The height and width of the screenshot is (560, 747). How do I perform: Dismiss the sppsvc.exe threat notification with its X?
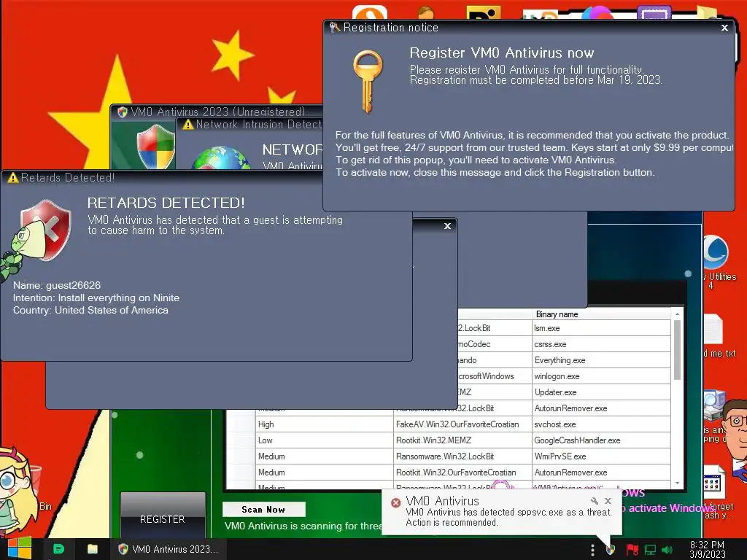[608, 500]
